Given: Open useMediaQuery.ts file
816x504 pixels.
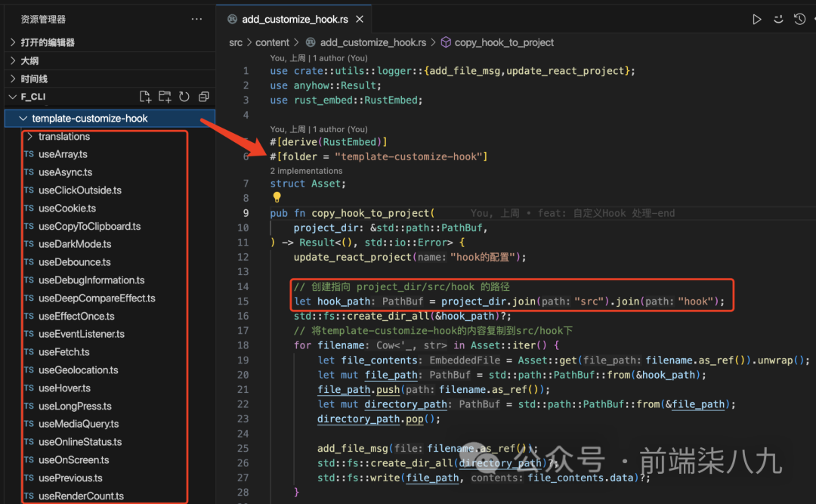Looking at the screenshot, I should click(x=79, y=424).
